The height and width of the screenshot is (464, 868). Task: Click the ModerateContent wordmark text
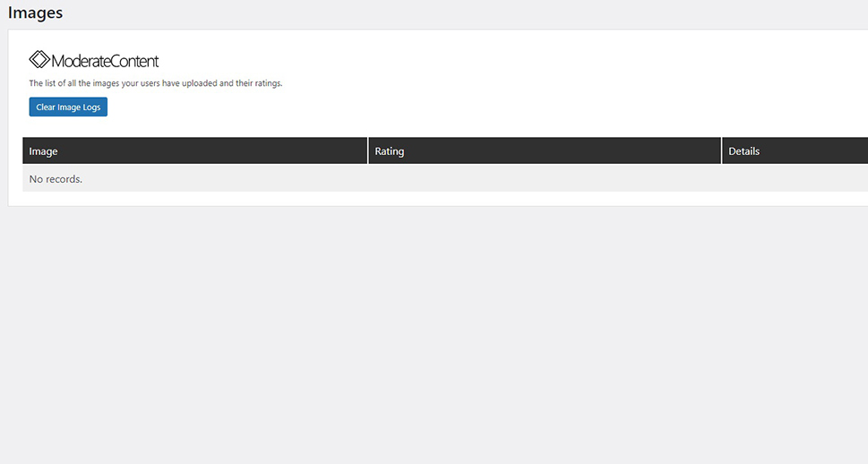coord(105,60)
